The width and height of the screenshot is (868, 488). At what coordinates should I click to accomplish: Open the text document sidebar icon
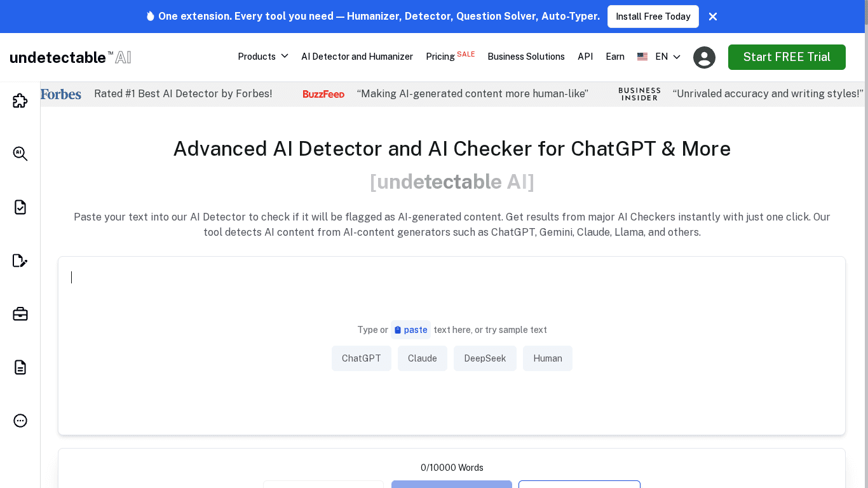(x=20, y=367)
